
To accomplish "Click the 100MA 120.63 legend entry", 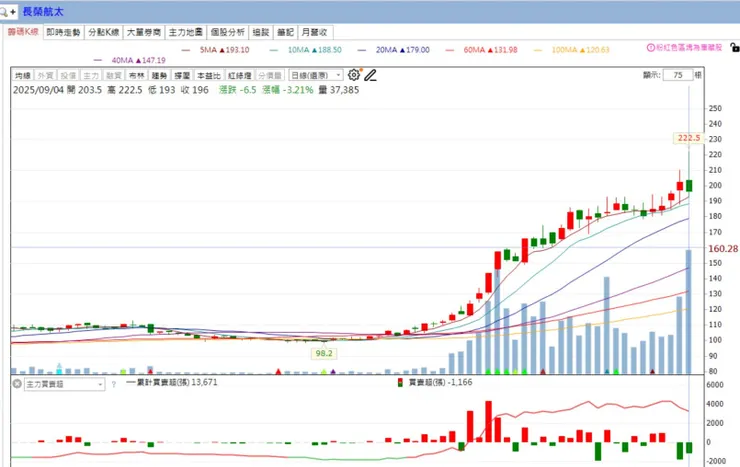I will point(572,50).
